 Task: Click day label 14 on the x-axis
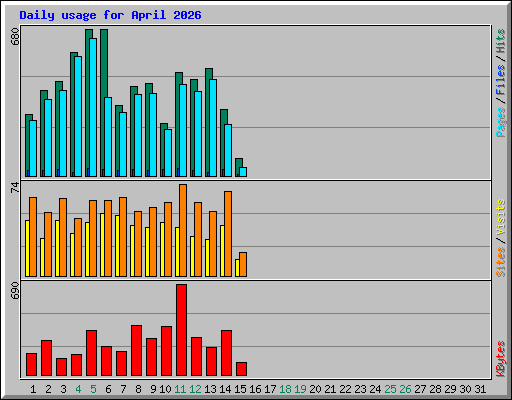click(x=225, y=389)
